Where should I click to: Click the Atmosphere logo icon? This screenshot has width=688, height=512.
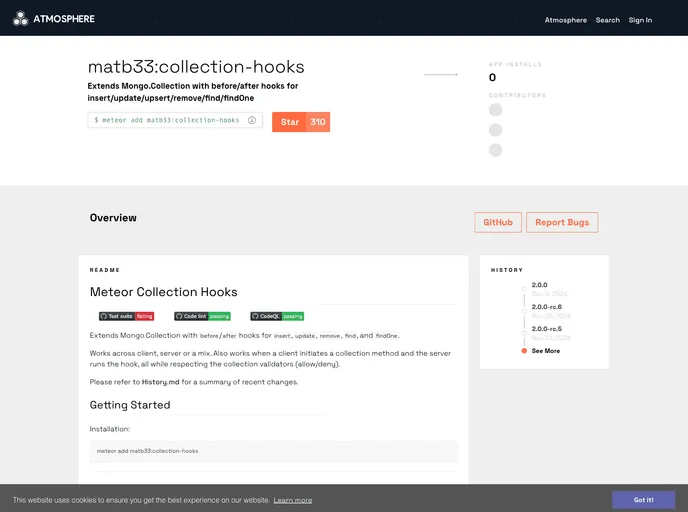coord(20,18)
